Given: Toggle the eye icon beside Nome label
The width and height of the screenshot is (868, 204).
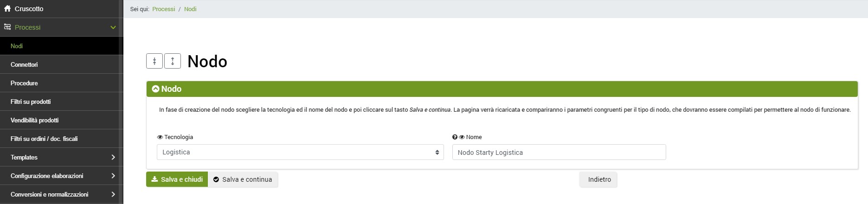Looking at the screenshot, I should (x=462, y=137).
